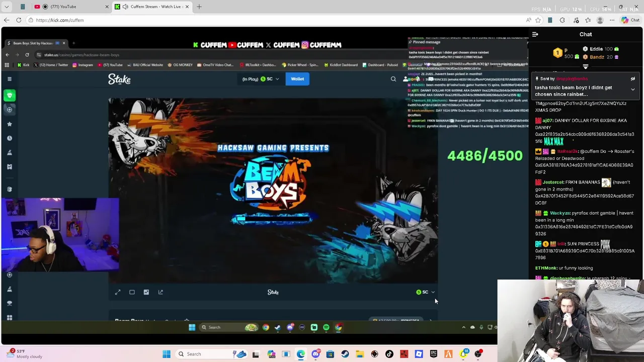Click the pop-out game icon under game
644x362 pixels.
(x=160, y=292)
